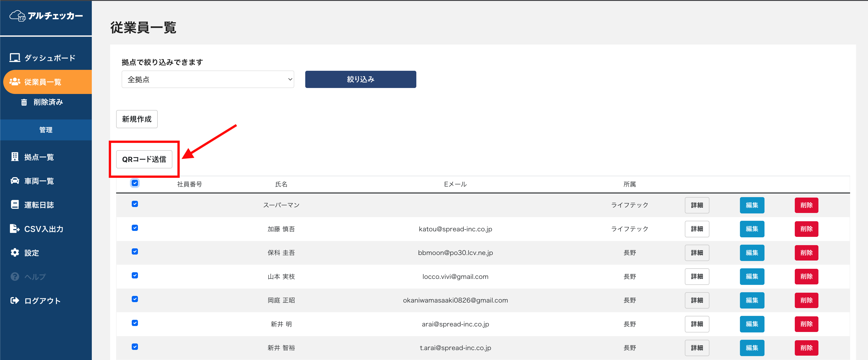Click email katou@spread-inc.co.jp

point(455,229)
